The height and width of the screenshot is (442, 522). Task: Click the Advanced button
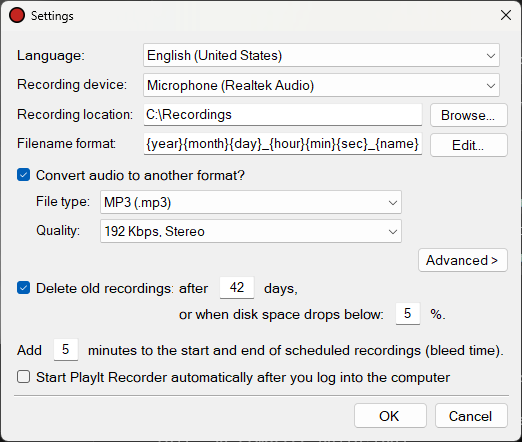[x=463, y=260]
